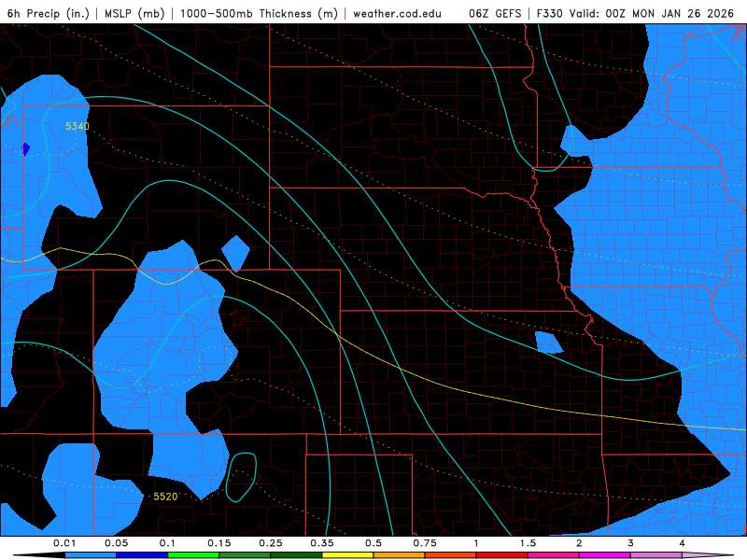Click the '0.1' colorbar value
Viewport: 747px width, 560px height.
coord(167,543)
